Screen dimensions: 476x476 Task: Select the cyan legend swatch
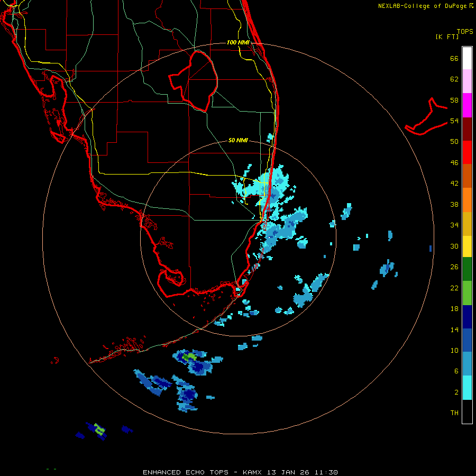coord(467,388)
